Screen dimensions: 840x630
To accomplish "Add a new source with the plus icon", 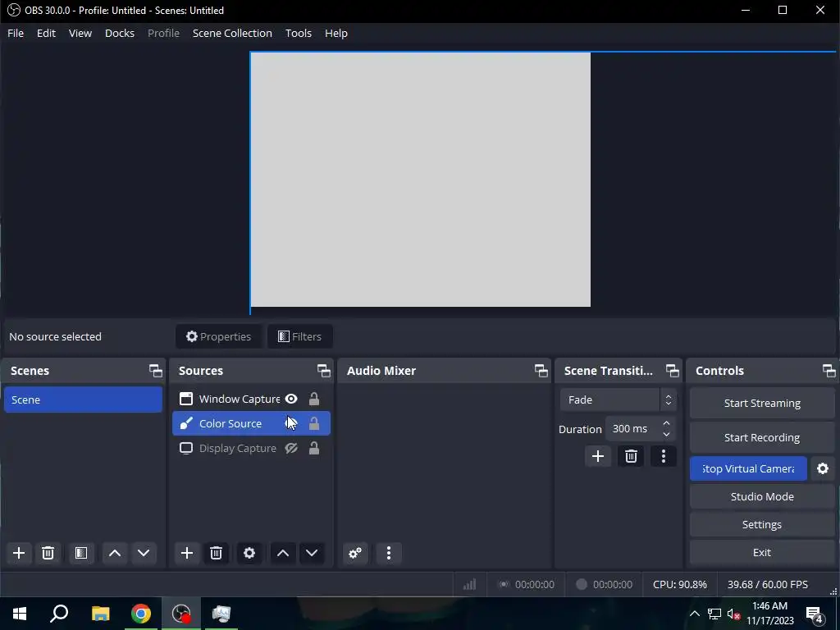I will tap(187, 553).
